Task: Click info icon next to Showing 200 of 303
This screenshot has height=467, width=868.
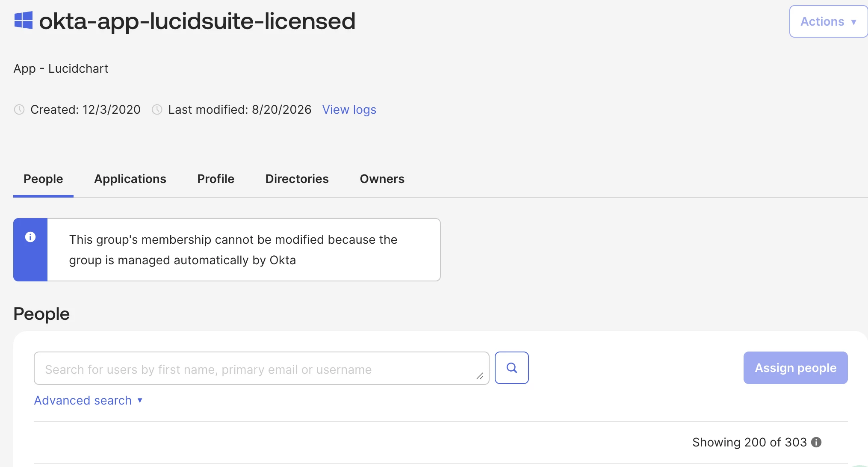Action: pyautogui.click(x=816, y=442)
